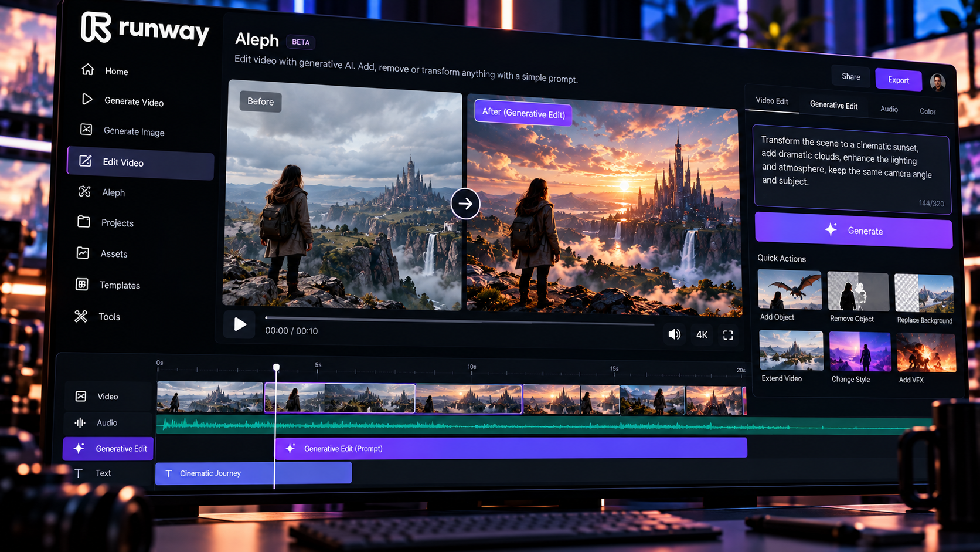
Task: Open Generate Video in the sidebar
Action: tap(122, 101)
